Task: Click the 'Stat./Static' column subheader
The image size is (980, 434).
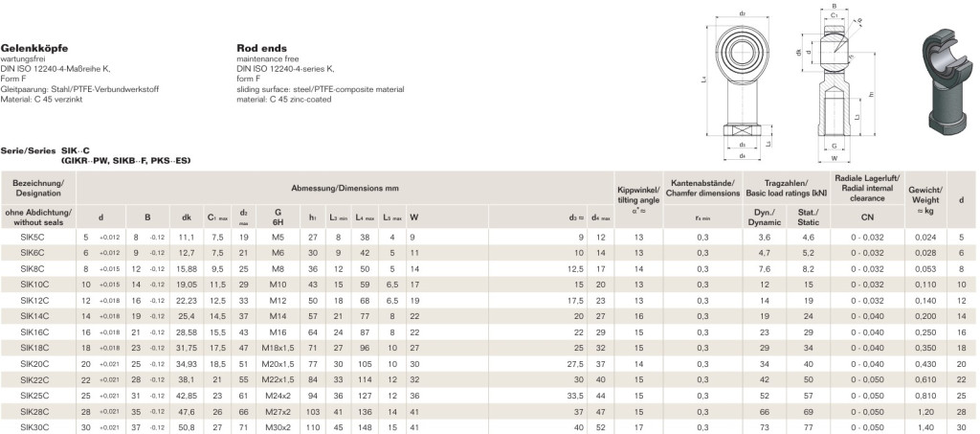Action: [808, 217]
